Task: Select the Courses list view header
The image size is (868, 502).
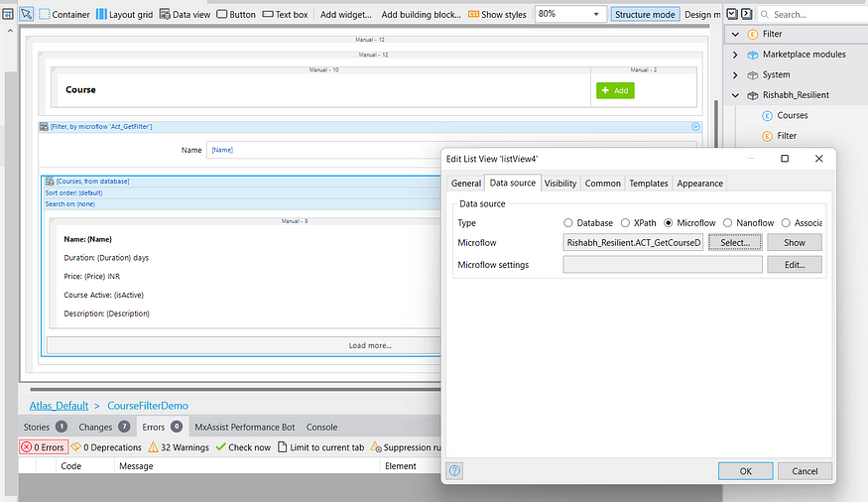Action: coord(241,182)
